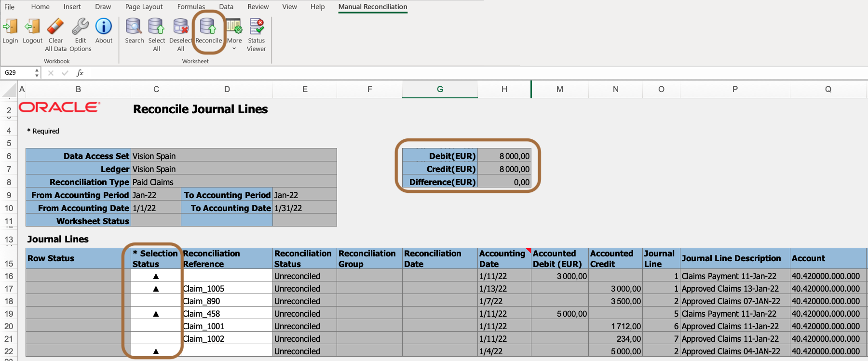Image resolution: width=868 pixels, height=361 pixels.
Task: Expand the More dropdown in ribbon
Action: click(x=234, y=33)
